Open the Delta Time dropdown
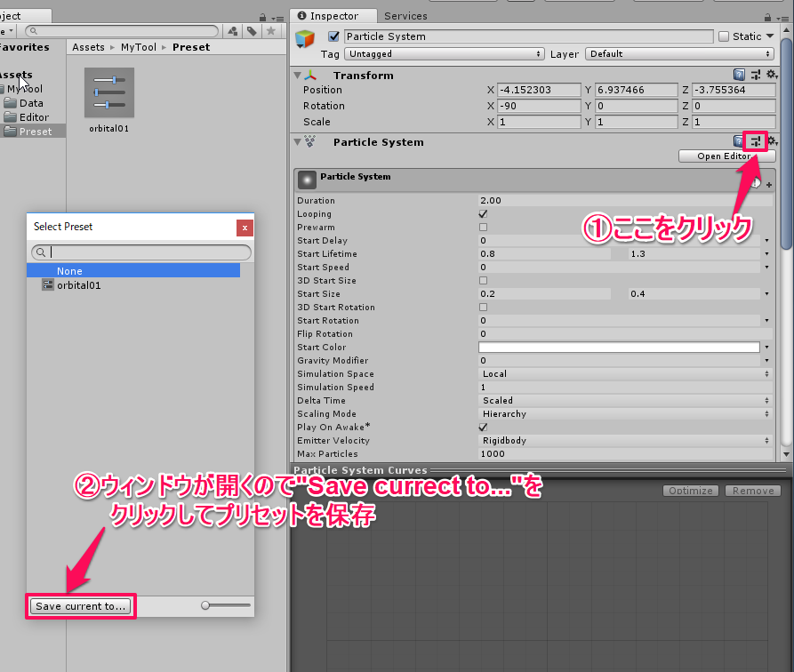 point(625,400)
